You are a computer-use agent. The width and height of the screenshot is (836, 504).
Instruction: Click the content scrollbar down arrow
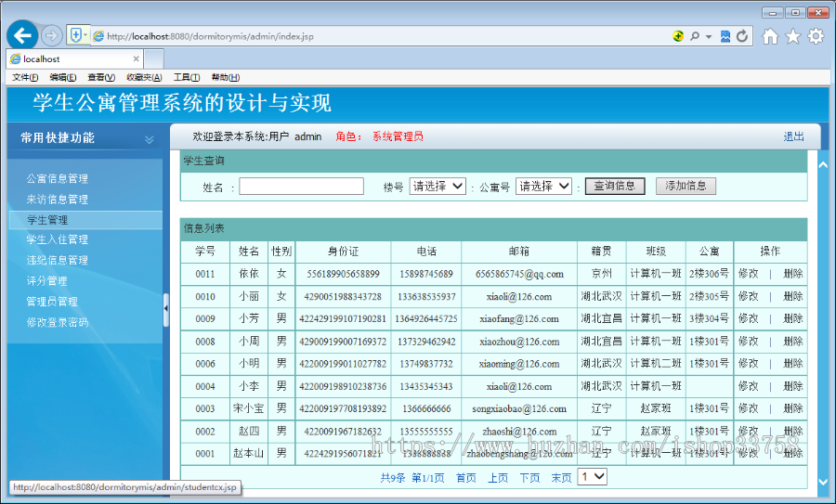[x=823, y=481]
